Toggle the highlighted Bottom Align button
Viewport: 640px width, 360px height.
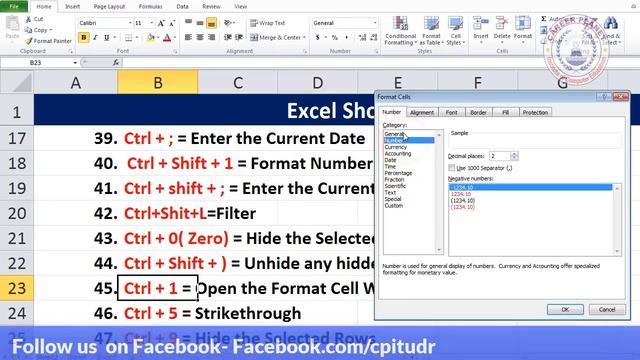click(211, 23)
